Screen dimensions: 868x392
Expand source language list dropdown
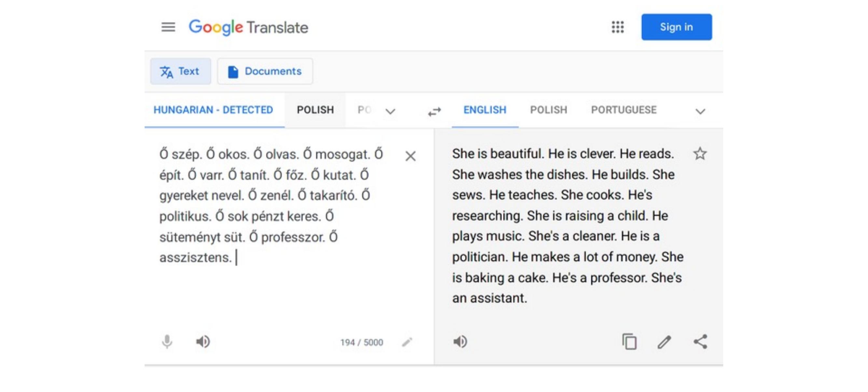pos(390,111)
